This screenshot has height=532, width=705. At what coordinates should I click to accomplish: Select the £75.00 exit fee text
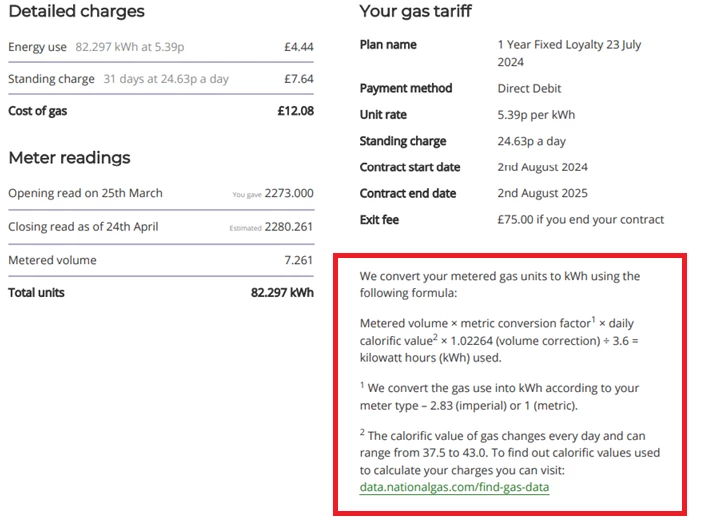click(580, 220)
